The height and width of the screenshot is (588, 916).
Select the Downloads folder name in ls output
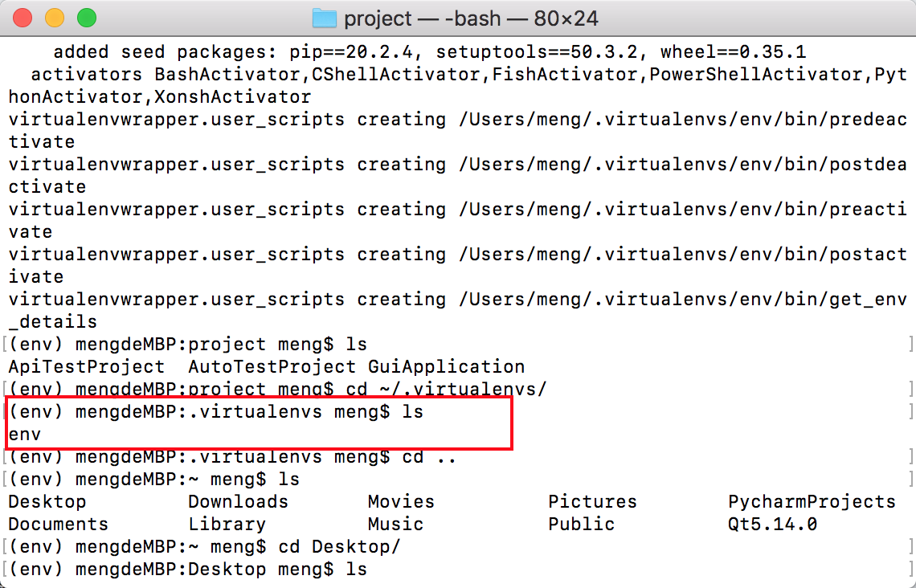[237, 501]
